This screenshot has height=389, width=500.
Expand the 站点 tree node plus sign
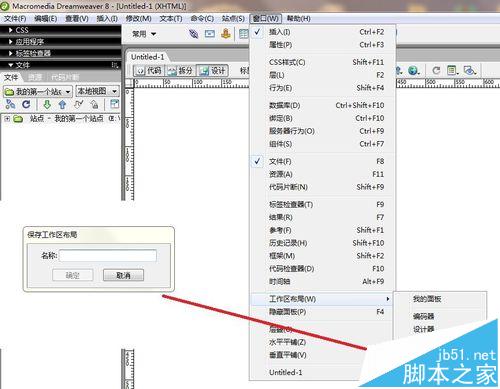pos(7,119)
